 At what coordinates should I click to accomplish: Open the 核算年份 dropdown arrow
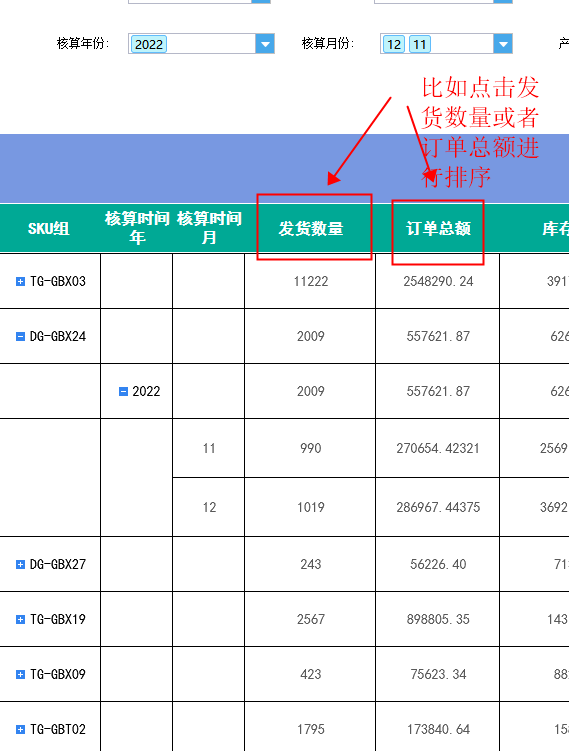click(265, 44)
